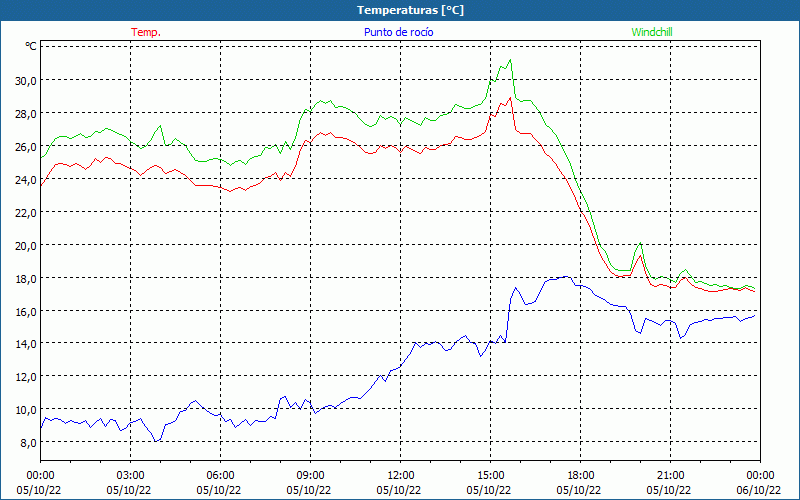Click the 16,0 y-axis value
The height and width of the screenshot is (500, 800).
(x=27, y=312)
